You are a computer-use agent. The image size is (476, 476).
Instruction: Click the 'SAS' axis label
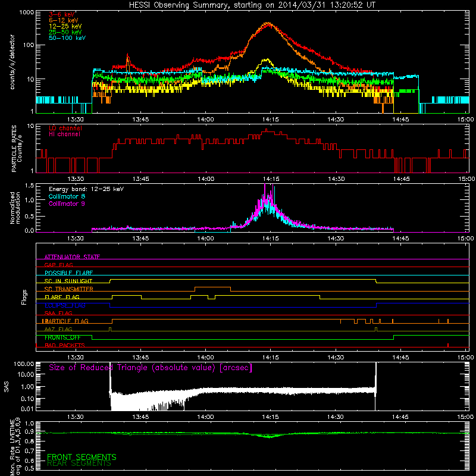[x=7, y=387]
